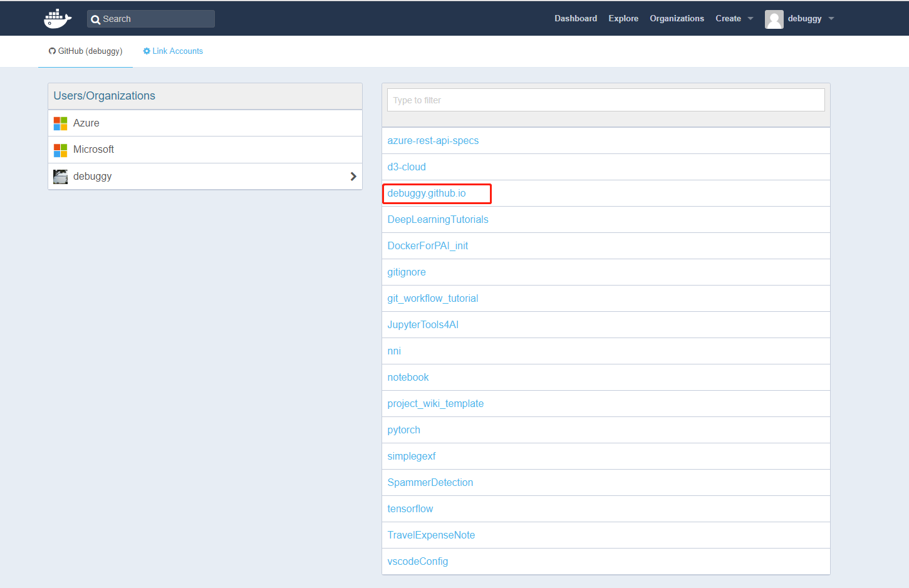This screenshot has width=909, height=588.
Task: Open the debuggy account dropdown arrow
Action: click(831, 19)
